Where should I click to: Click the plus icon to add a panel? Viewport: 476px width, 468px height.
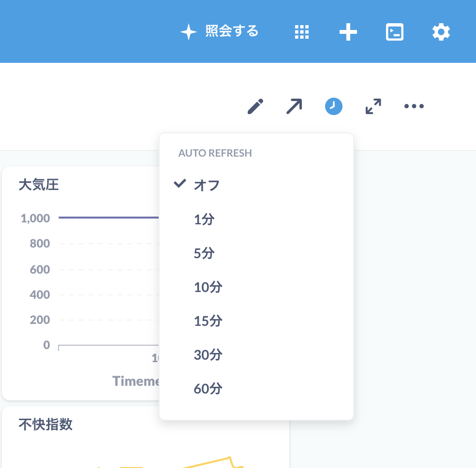coord(348,31)
